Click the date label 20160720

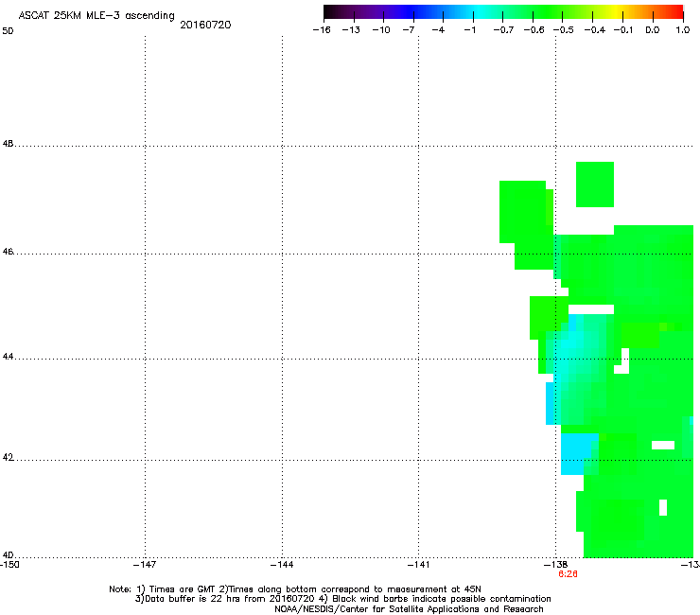click(205, 25)
